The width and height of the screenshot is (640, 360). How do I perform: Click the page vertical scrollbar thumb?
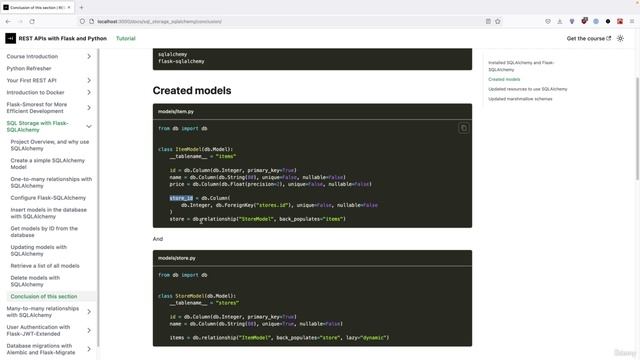tap(637, 129)
